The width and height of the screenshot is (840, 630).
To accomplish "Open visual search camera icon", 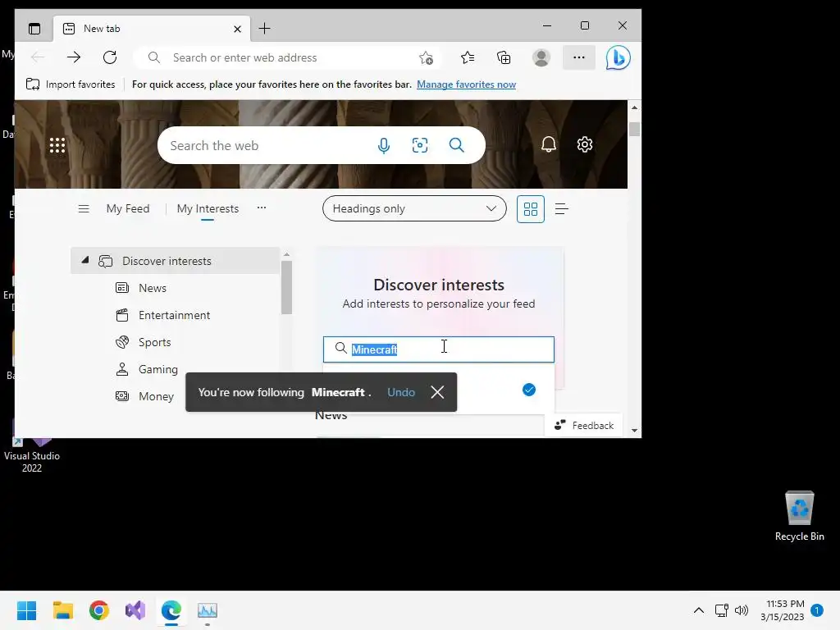I will 420,145.
